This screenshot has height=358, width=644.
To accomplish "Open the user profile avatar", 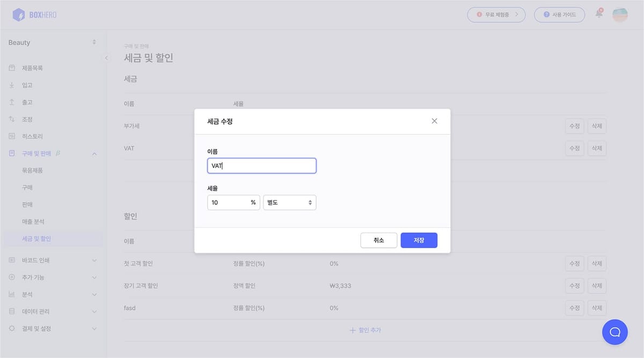I will click(x=620, y=14).
